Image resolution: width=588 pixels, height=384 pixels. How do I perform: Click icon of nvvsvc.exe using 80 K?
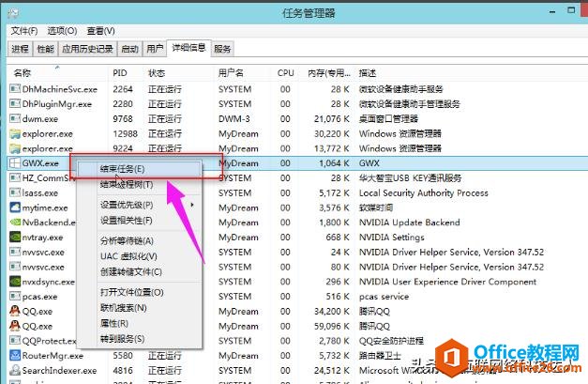click(x=15, y=267)
